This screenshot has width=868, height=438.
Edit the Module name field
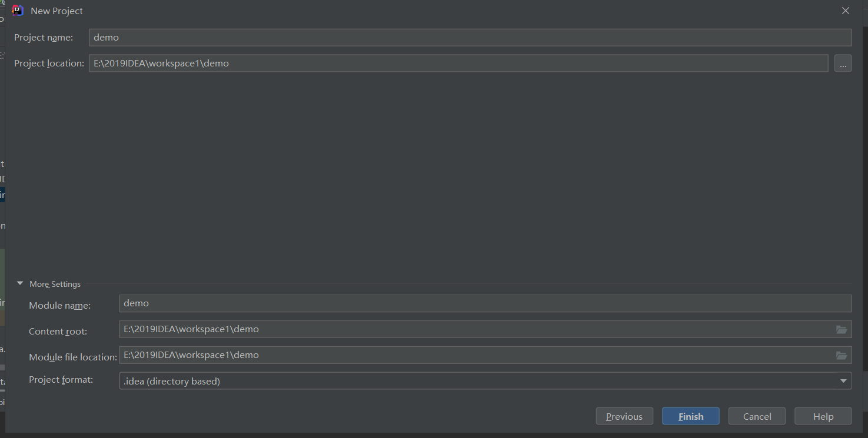tap(485, 303)
